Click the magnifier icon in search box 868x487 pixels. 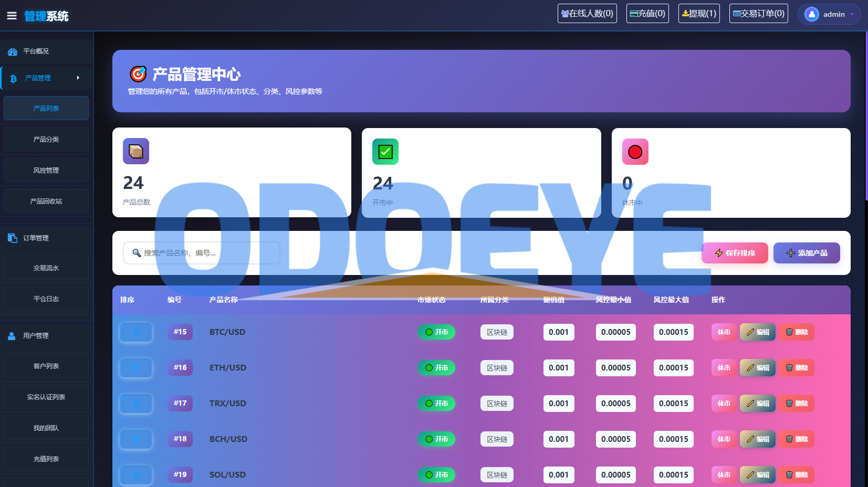137,253
